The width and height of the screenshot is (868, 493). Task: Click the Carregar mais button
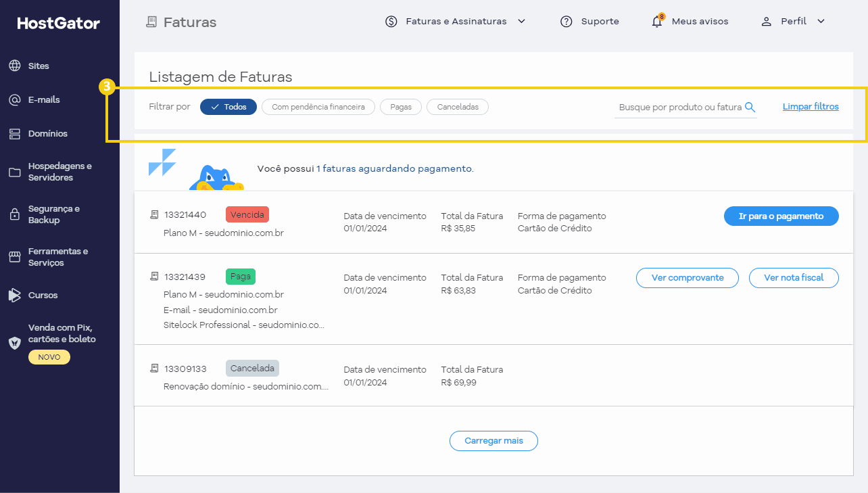493,441
